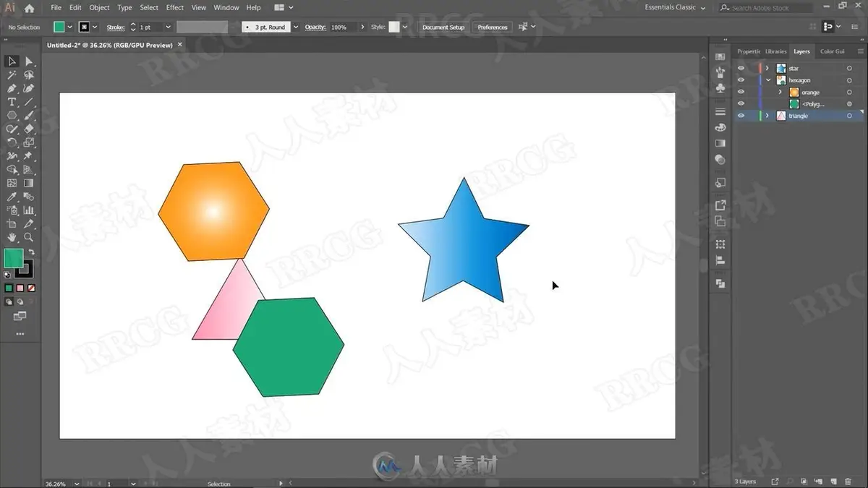Select the Eraser tool

(x=29, y=129)
